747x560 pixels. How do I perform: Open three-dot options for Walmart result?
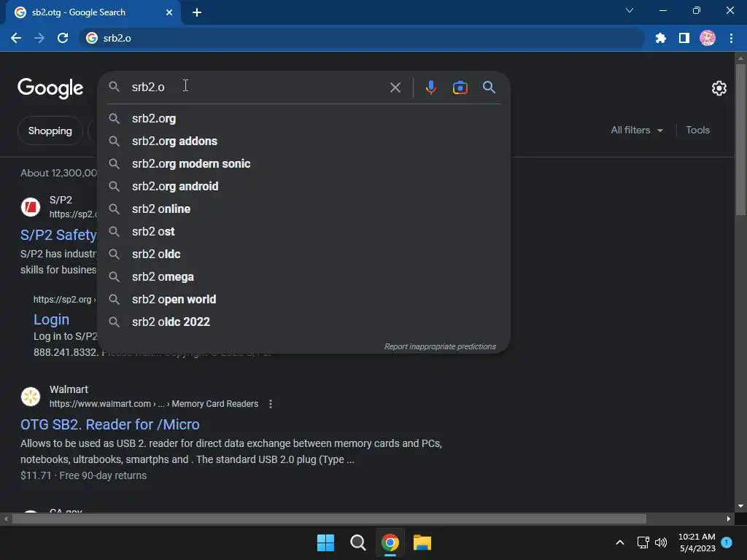pos(270,404)
